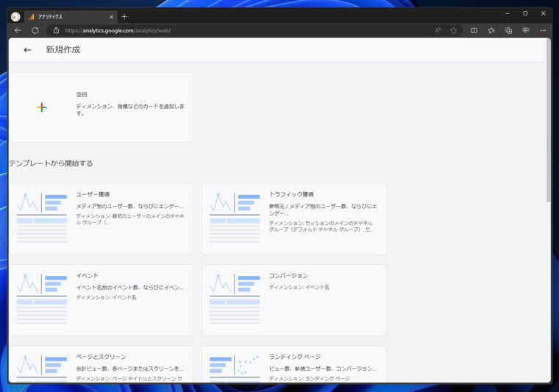Image resolution: width=559 pixels, height=392 pixels.
Task: Click the ディメンション、指標などのカード description
Action: (x=130, y=110)
